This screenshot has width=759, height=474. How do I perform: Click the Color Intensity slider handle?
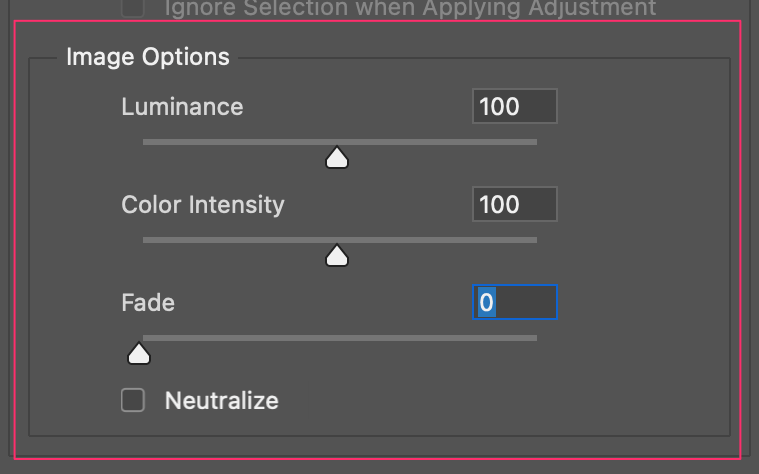click(337, 255)
